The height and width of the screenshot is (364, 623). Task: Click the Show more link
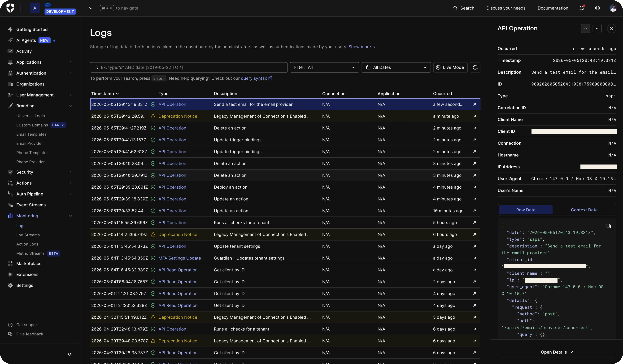362,47
